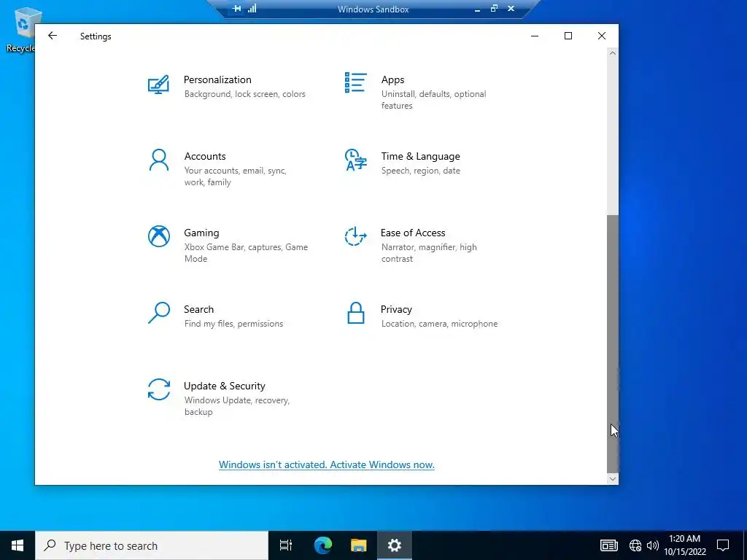The height and width of the screenshot is (560, 747).
Task: Open the news and interests tray icon
Action: (609, 545)
